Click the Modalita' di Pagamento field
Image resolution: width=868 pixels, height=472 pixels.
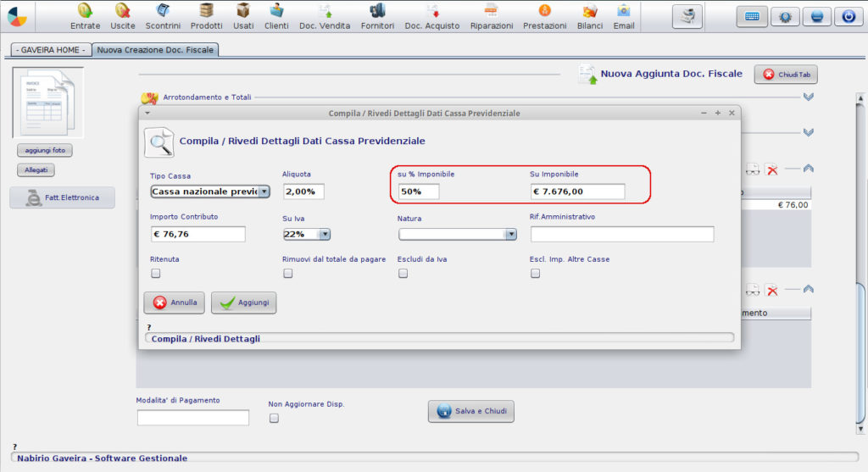pos(192,418)
